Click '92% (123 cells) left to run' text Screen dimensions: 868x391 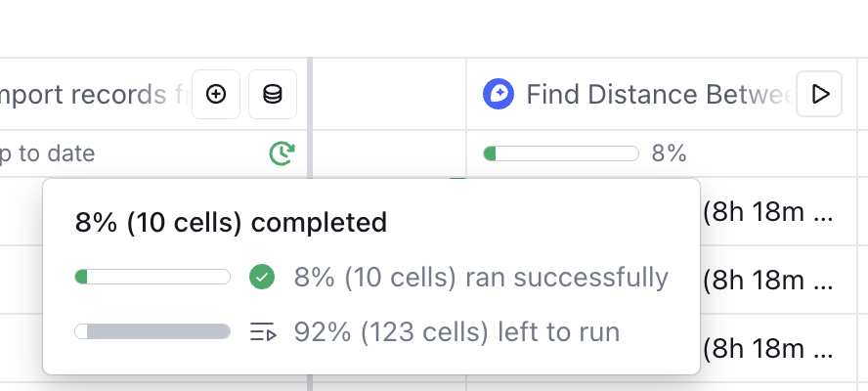point(456,332)
